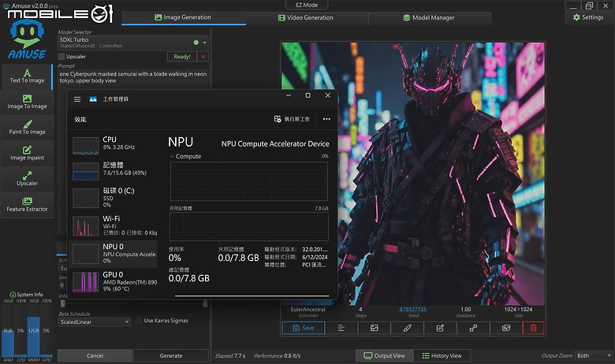Image resolution: width=615 pixels, height=364 pixels.
Task: Open the three-dot more menu in Task Manager
Action: coord(326,119)
